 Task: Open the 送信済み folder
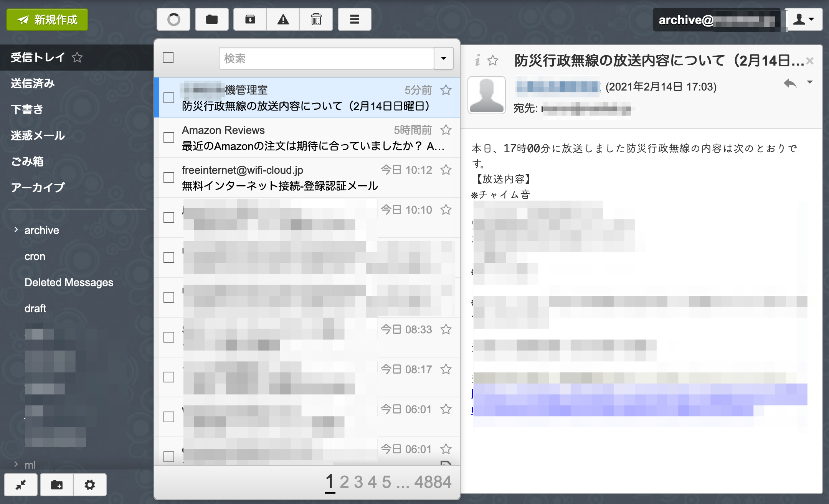(33, 83)
